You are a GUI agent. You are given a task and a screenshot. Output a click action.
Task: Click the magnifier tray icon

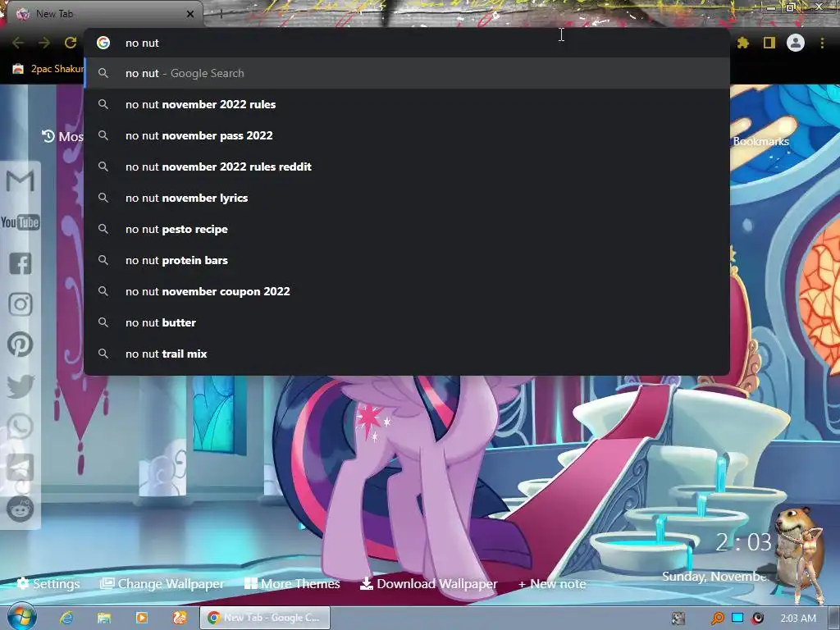[717, 619]
